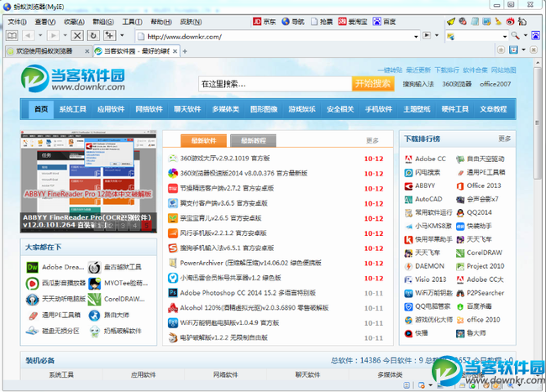546x392 pixels.
Task: Click the Weibo red eye toolbar icon
Action: tap(510, 22)
